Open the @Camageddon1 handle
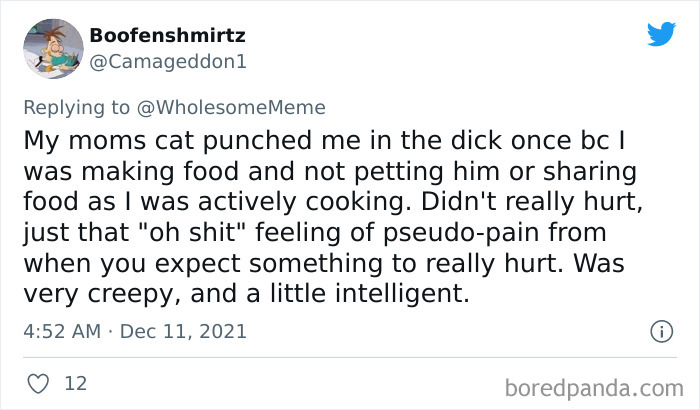The image size is (700, 410). click(x=168, y=61)
